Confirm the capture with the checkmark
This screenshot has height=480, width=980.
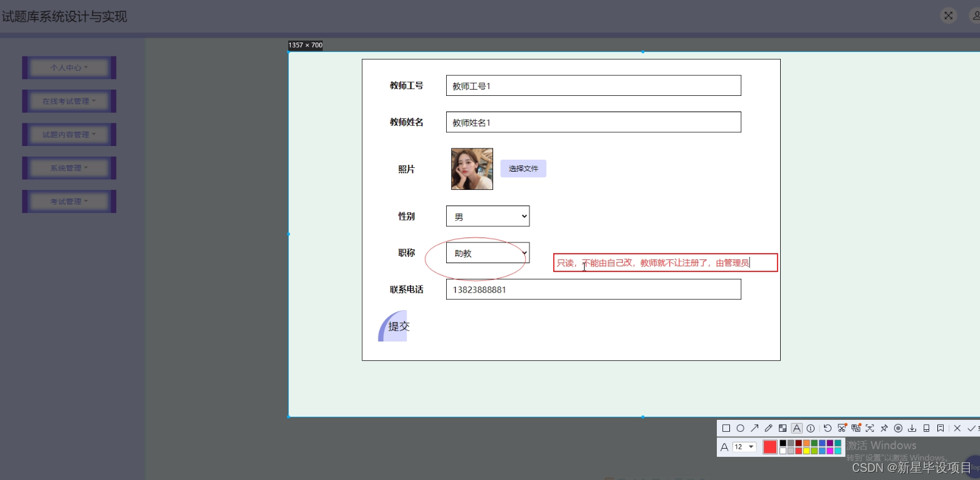point(971,428)
